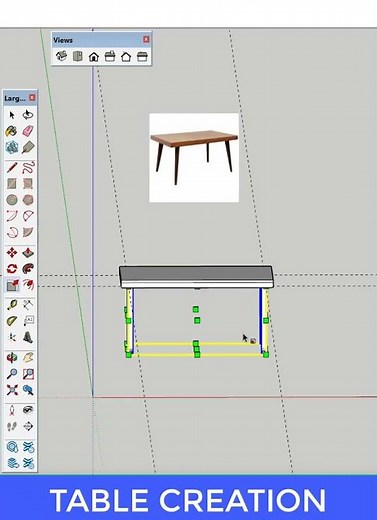The height and width of the screenshot is (520, 377).
Task: Select the Rectangle tool
Action: [x=12, y=184]
